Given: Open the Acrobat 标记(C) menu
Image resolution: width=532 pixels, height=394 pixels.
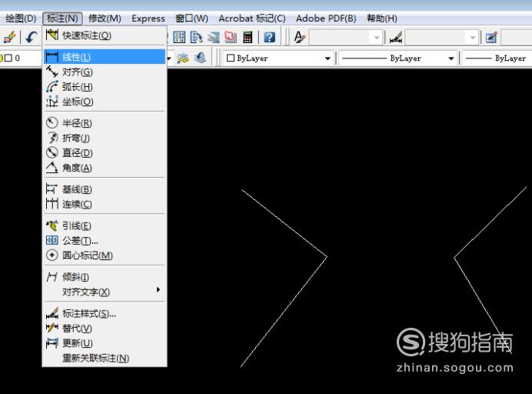Looking at the screenshot, I should pyautogui.click(x=251, y=18).
